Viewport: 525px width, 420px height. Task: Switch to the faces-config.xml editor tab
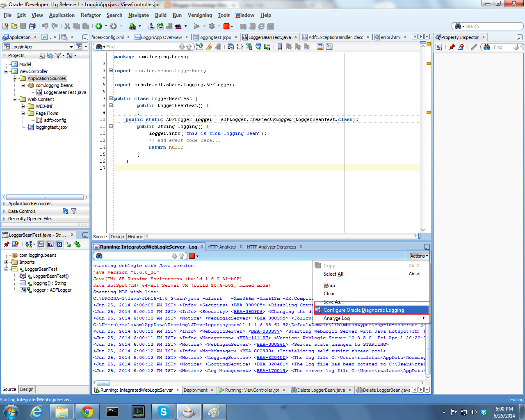107,37
